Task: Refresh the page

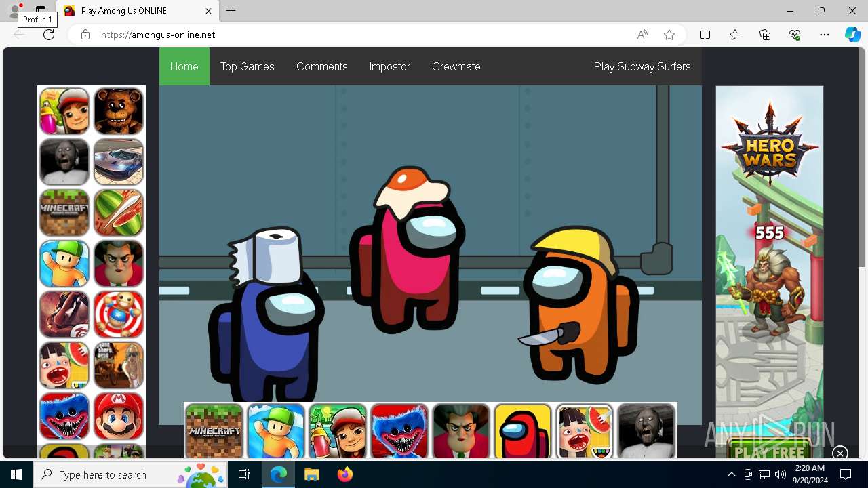Action: (49, 35)
